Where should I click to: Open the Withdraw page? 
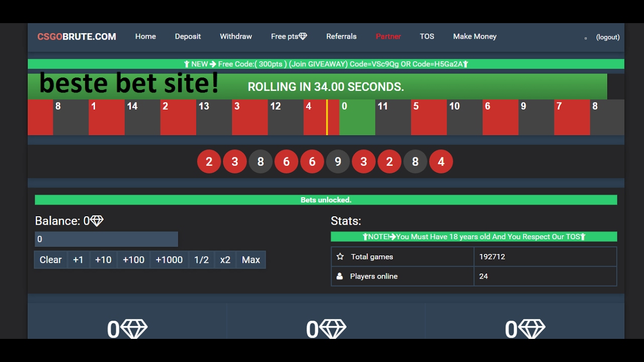(x=236, y=37)
